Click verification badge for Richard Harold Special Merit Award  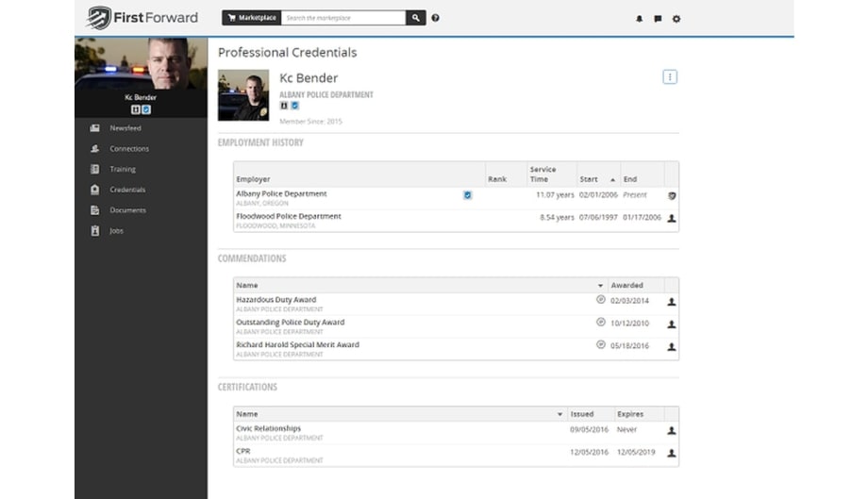click(x=601, y=344)
